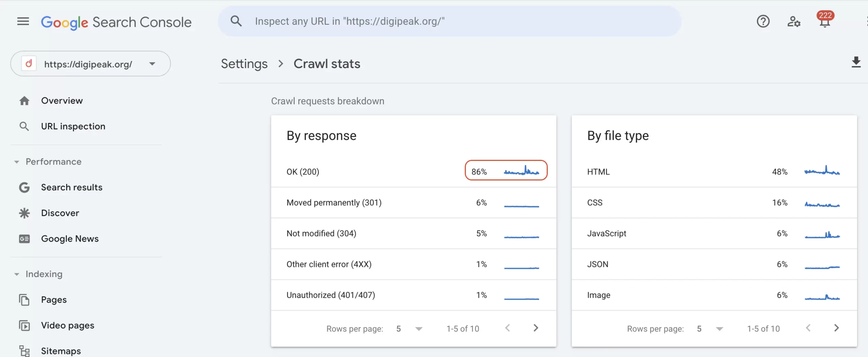Viewport: 868px width, 357px height.
Task: Click the Google Search Console logo
Action: [x=116, y=22]
